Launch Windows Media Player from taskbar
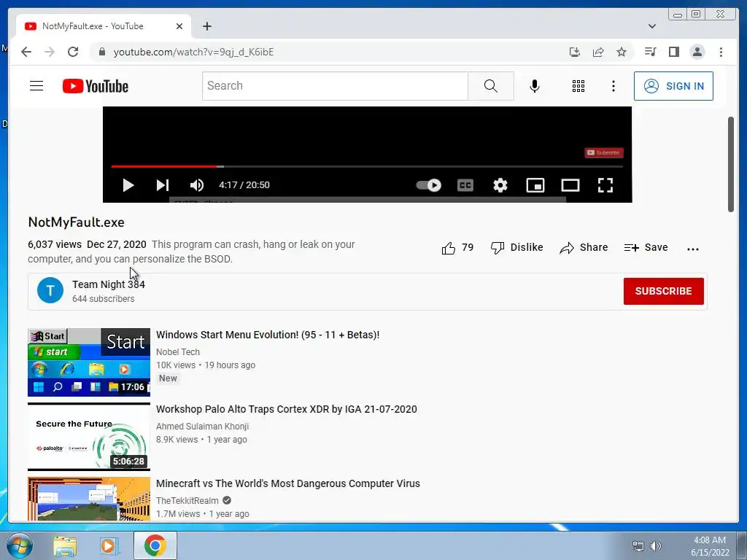The image size is (747, 560). (x=109, y=546)
